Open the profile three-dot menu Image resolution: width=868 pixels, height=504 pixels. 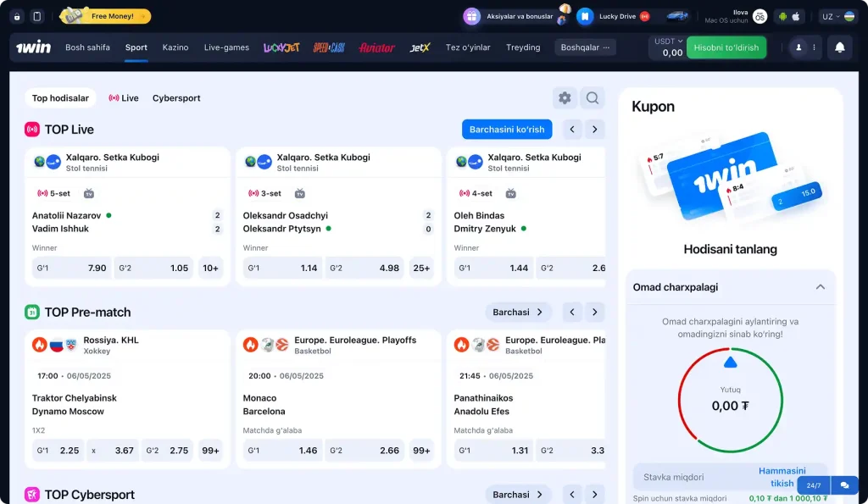coord(815,47)
